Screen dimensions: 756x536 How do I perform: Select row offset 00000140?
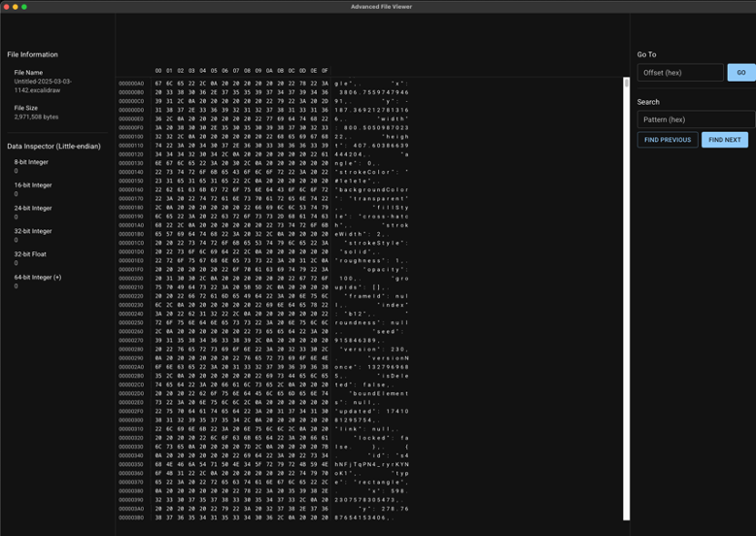pos(131,173)
